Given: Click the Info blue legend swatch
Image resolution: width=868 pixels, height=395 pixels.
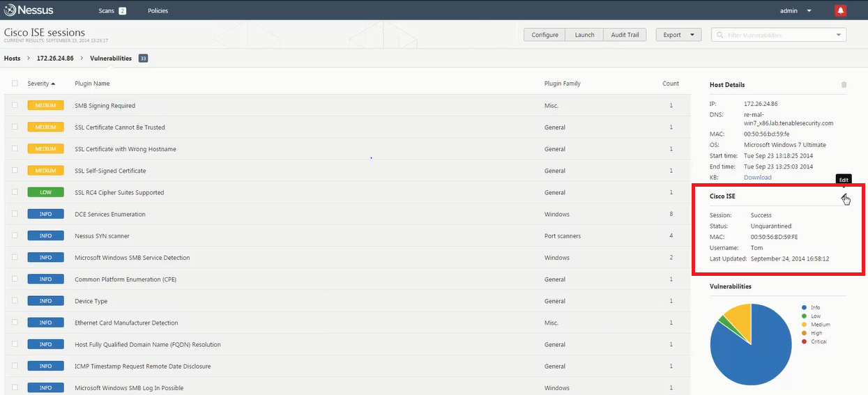Looking at the screenshot, I should (805, 307).
